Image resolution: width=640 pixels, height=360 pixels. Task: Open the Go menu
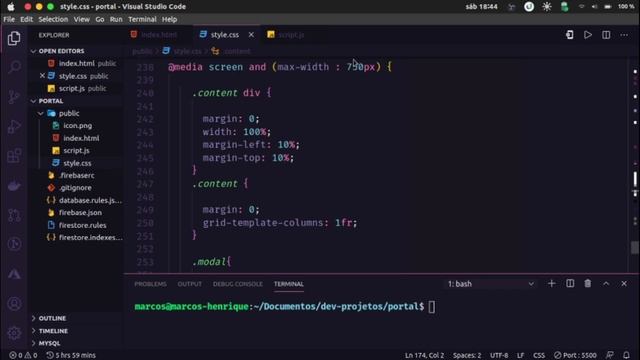tap(100, 19)
